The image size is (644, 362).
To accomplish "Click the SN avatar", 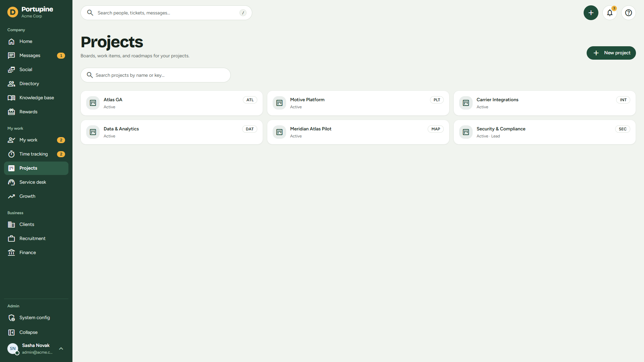I will (x=13, y=349).
